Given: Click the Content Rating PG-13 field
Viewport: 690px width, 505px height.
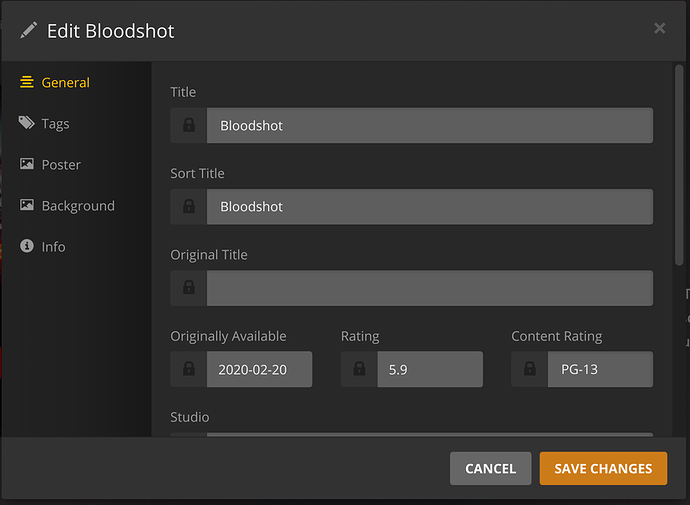Looking at the screenshot, I should coord(599,369).
